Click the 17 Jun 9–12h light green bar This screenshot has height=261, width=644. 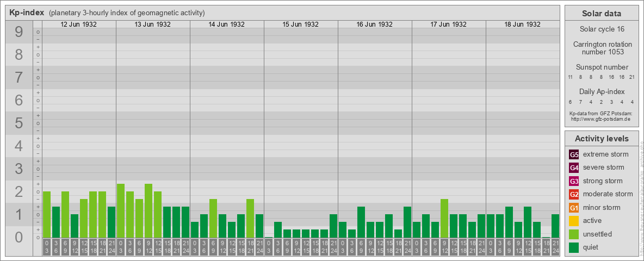444,219
